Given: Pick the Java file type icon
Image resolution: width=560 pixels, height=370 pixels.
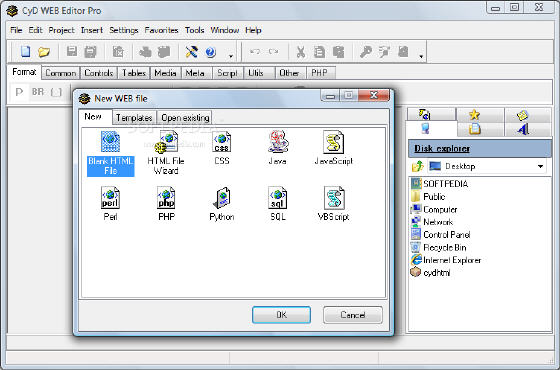Looking at the screenshot, I should coord(278,141).
